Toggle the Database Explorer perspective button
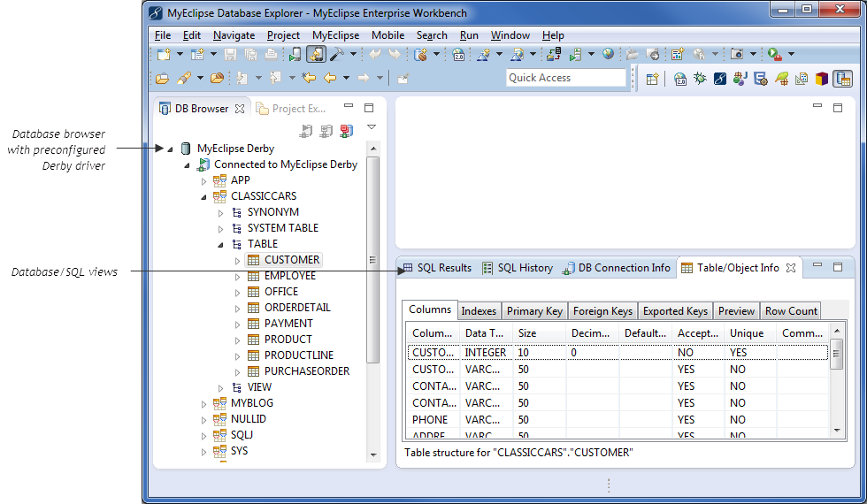Image resolution: width=867 pixels, height=504 pixels. click(842, 79)
